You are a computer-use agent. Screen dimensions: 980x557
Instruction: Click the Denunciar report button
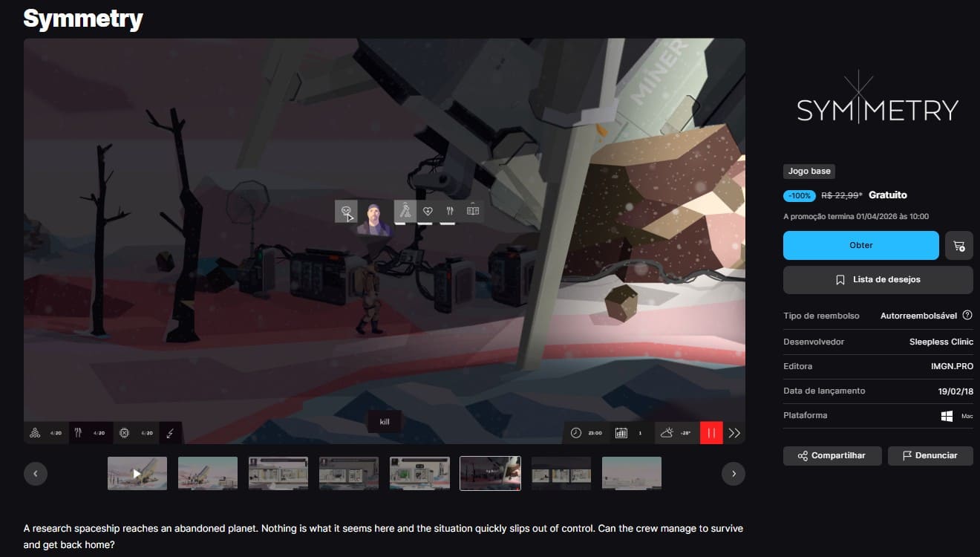930,456
